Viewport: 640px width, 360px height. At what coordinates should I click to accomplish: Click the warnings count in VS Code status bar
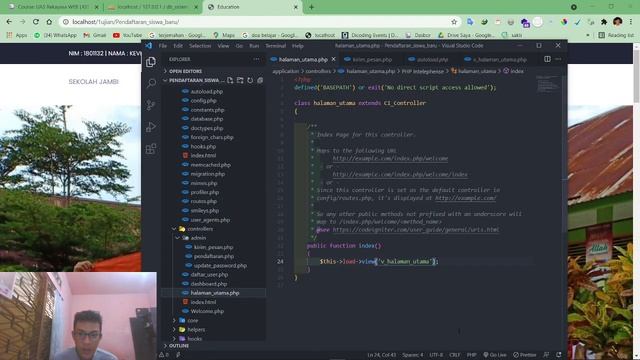164,355
